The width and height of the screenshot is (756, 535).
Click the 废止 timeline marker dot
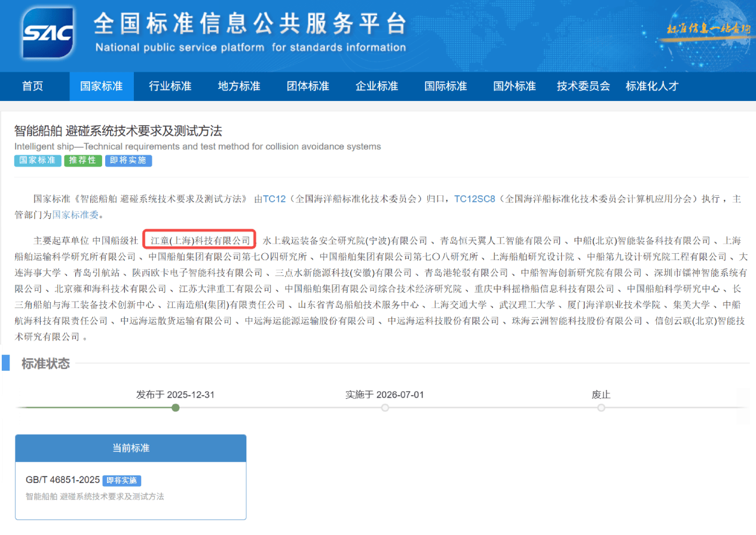(x=601, y=408)
